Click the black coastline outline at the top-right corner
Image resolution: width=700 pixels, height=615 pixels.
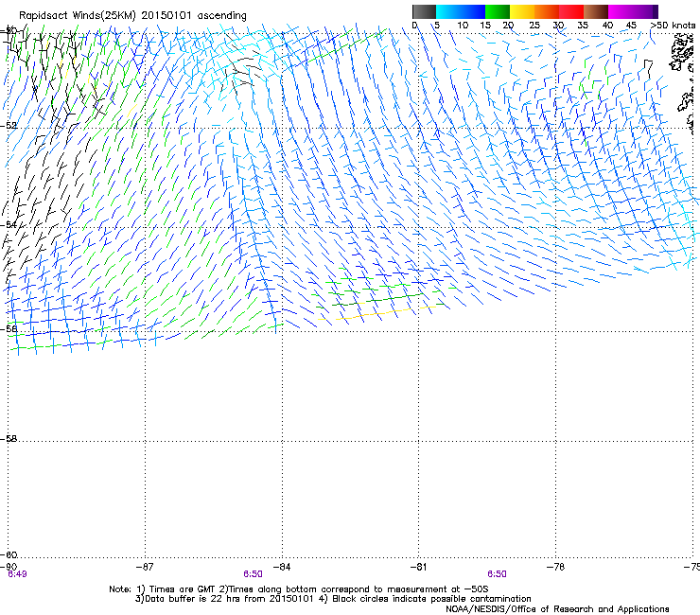coord(683,54)
